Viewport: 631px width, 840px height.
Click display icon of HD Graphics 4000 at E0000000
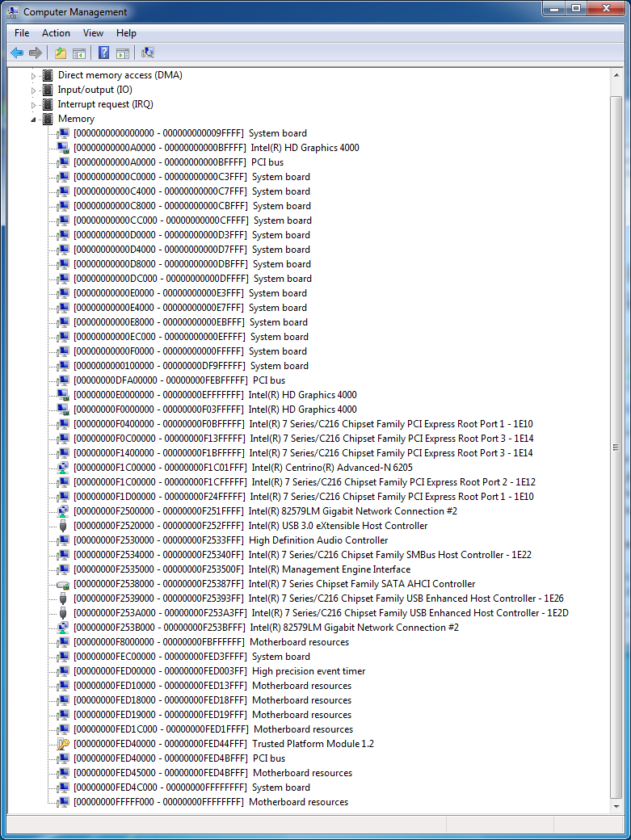(x=63, y=395)
